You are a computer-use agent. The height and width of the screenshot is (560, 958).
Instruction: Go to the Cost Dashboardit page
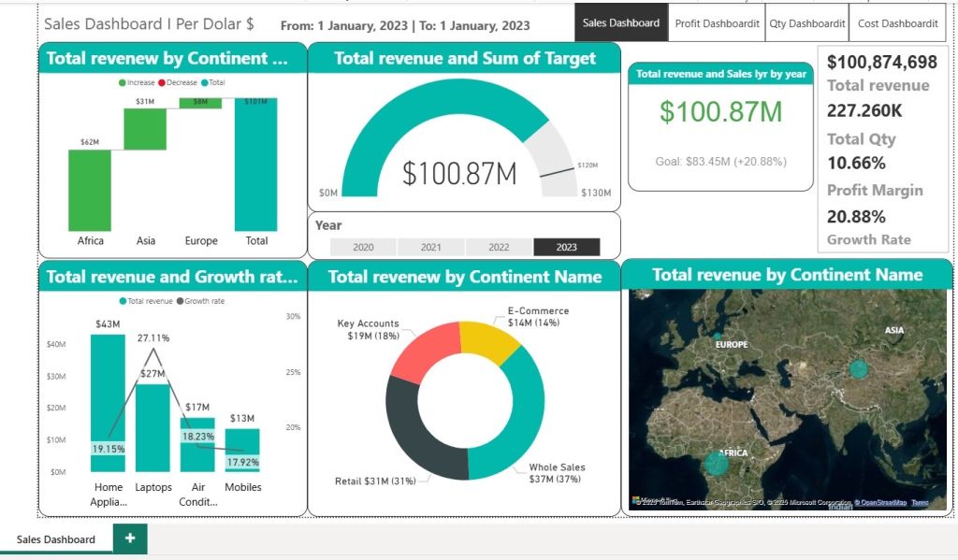[896, 23]
